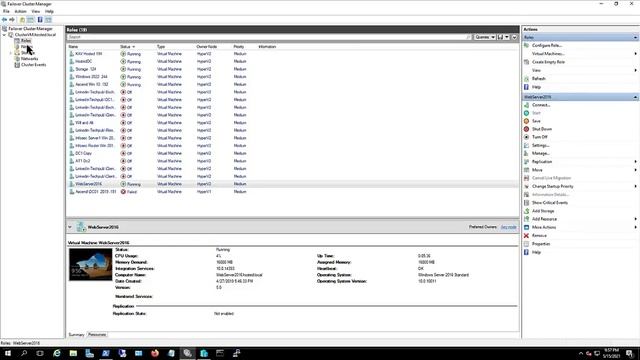Sort by the Status column header

click(x=125, y=47)
